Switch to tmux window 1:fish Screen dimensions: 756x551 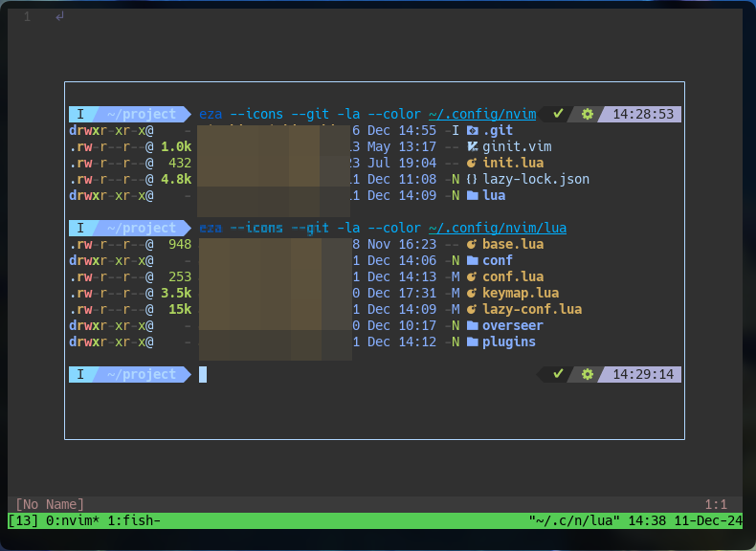pyautogui.click(x=134, y=520)
